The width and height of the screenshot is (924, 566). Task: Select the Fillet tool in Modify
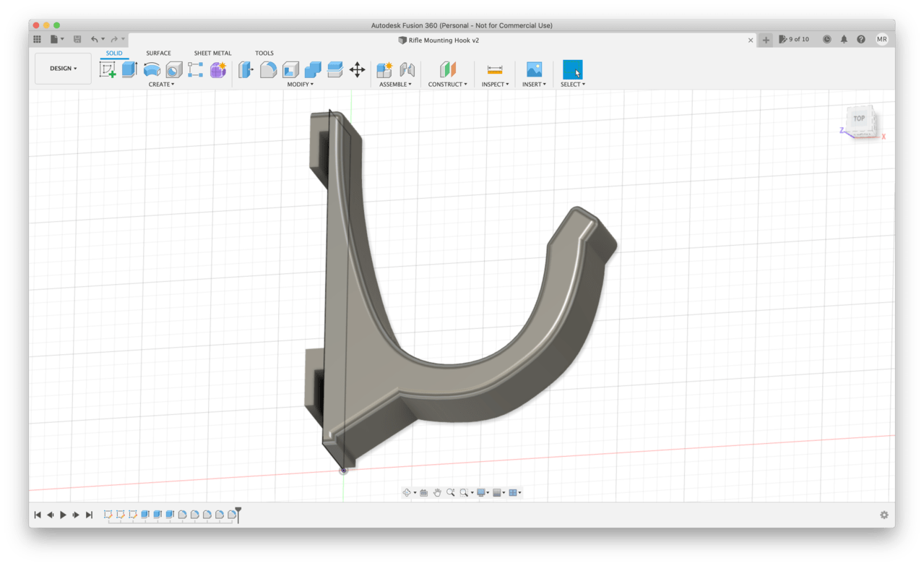269,69
